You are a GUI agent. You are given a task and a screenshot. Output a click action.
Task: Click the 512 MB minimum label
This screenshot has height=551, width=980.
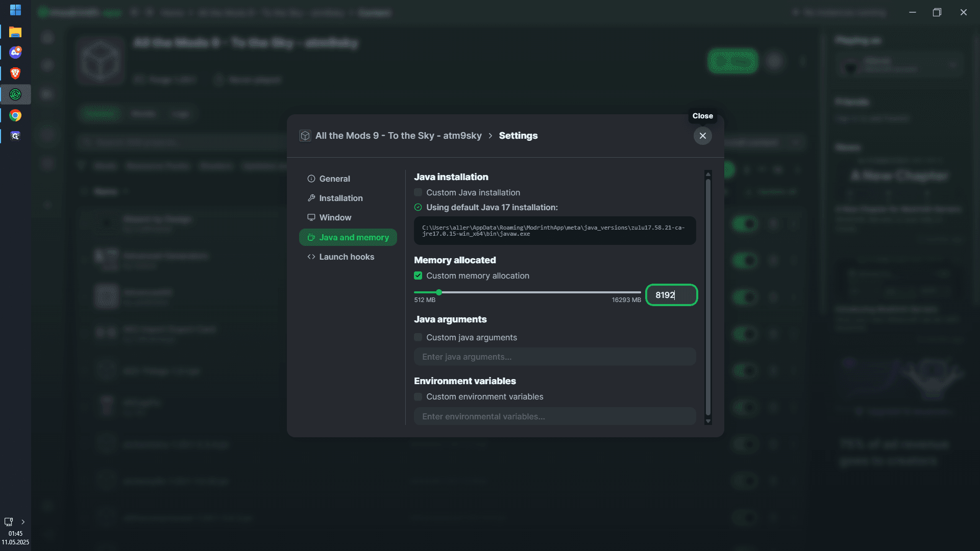coord(425,300)
